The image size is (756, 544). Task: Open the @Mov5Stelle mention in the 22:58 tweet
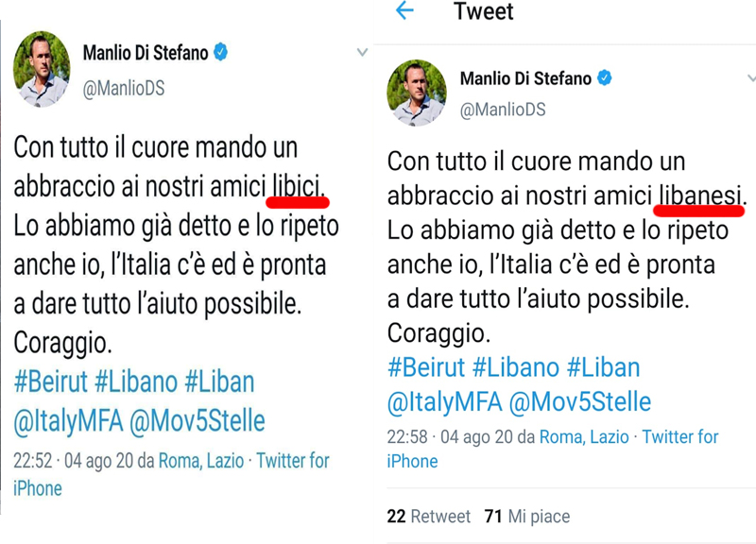click(579, 402)
